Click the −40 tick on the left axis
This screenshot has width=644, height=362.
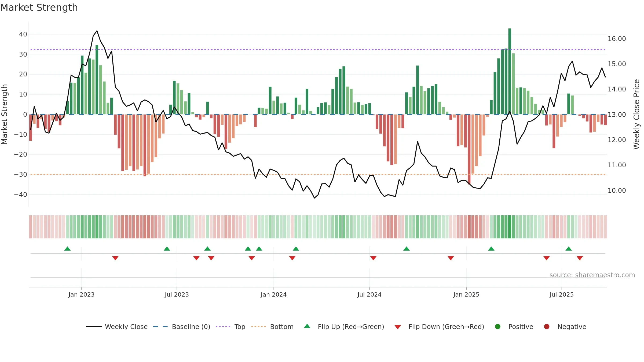coord(21,194)
